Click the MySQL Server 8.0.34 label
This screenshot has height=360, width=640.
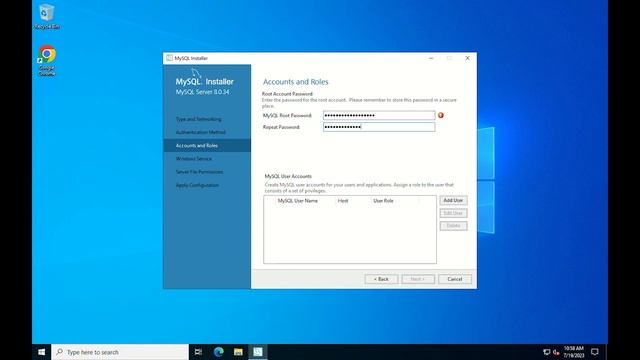202,92
